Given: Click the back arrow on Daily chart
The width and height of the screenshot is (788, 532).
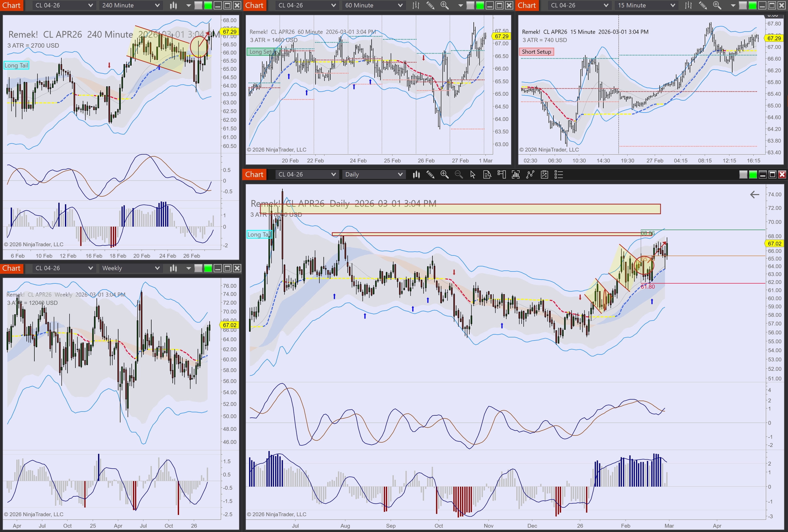Looking at the screenshot, I should pyautogui.click(x=755, y=195).
